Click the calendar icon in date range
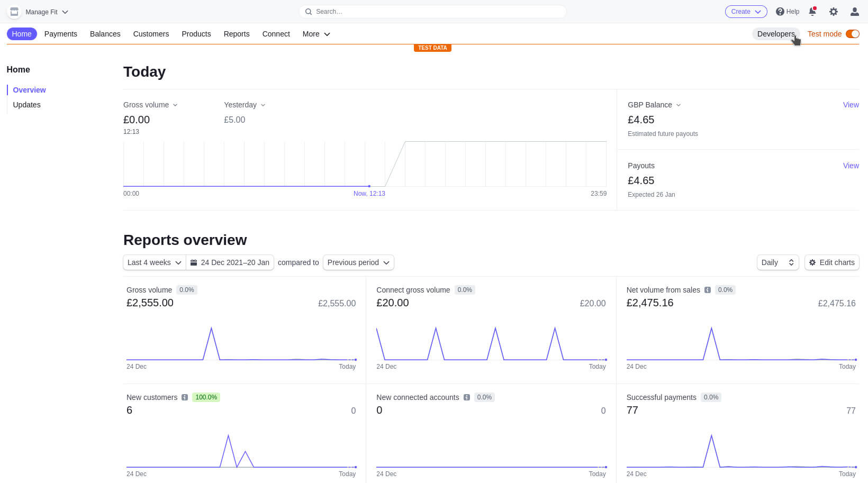Image resolution: width=868 pixels, height=483 pixels. click(x=194, y=262)
